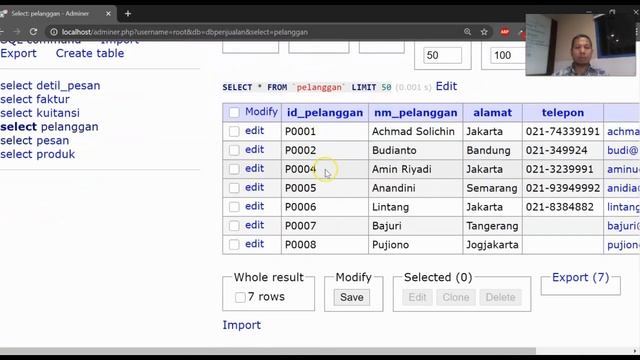The width and height of the screenshot is (640, 360).
Task: Click the Bandung address cell
Action: pyautogui.click(x=492, y=151)
